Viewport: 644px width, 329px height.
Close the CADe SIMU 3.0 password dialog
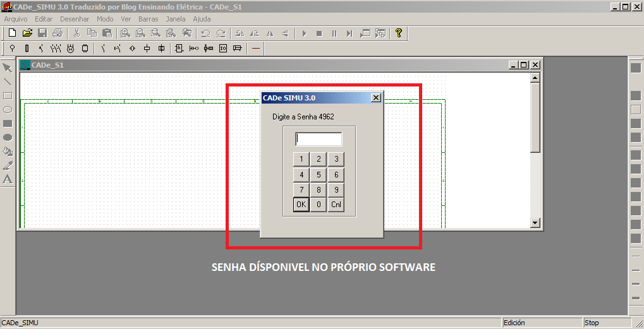376,98
